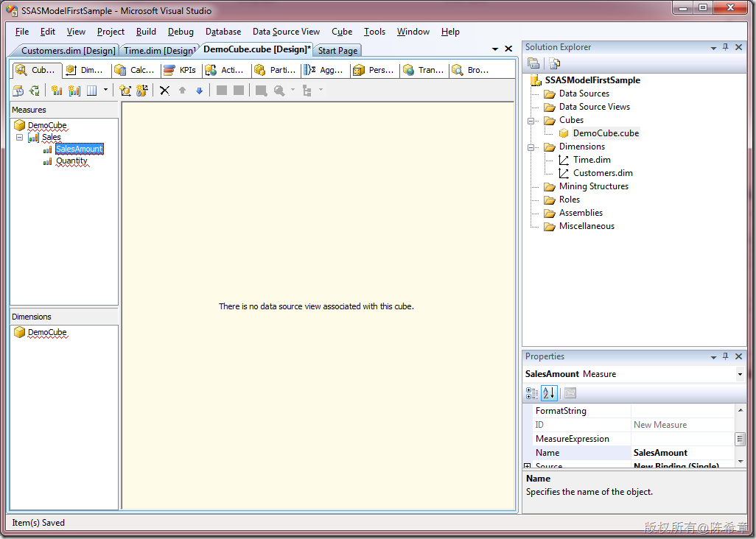Viewport: 756px width, 539px height.
Task: Click the Reconnect refresh toolbar icon
Action: [x=35, y=91]
